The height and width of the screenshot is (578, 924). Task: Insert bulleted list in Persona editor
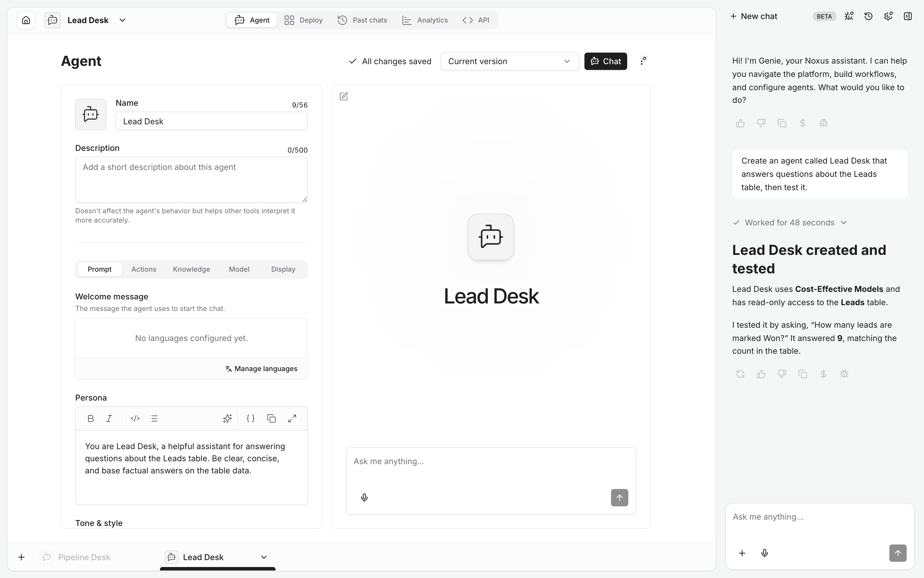tap(154, 418)
